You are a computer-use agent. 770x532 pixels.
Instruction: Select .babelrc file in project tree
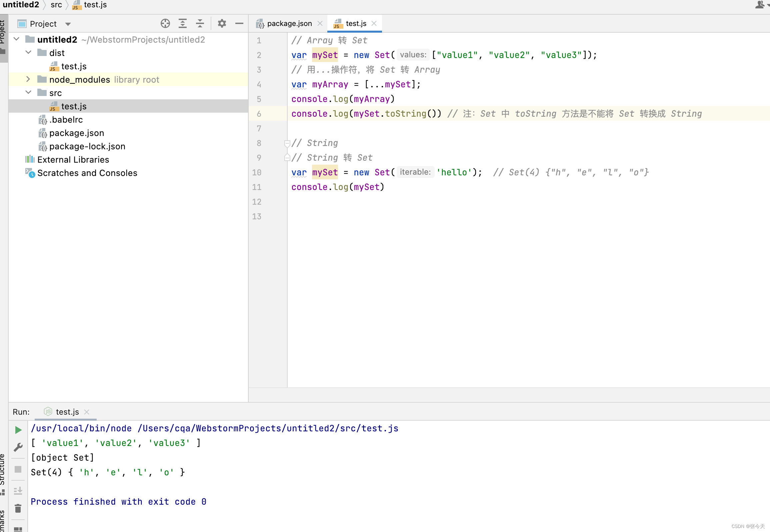[66, 120]
